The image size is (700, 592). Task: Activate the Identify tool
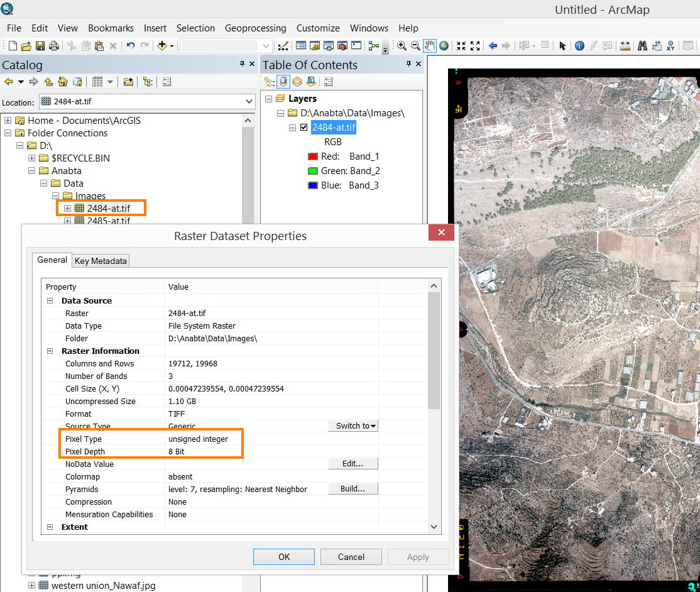click(x=579, y=45)
